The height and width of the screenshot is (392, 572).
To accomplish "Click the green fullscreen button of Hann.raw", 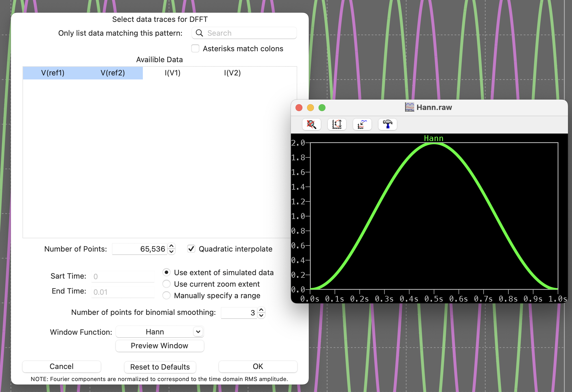I will pos(322,108).
